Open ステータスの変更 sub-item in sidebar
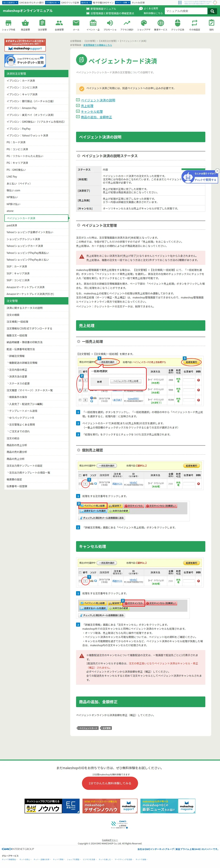Viewport: 220px width, 868px height. pyautogui.click(x=36, y=383)
